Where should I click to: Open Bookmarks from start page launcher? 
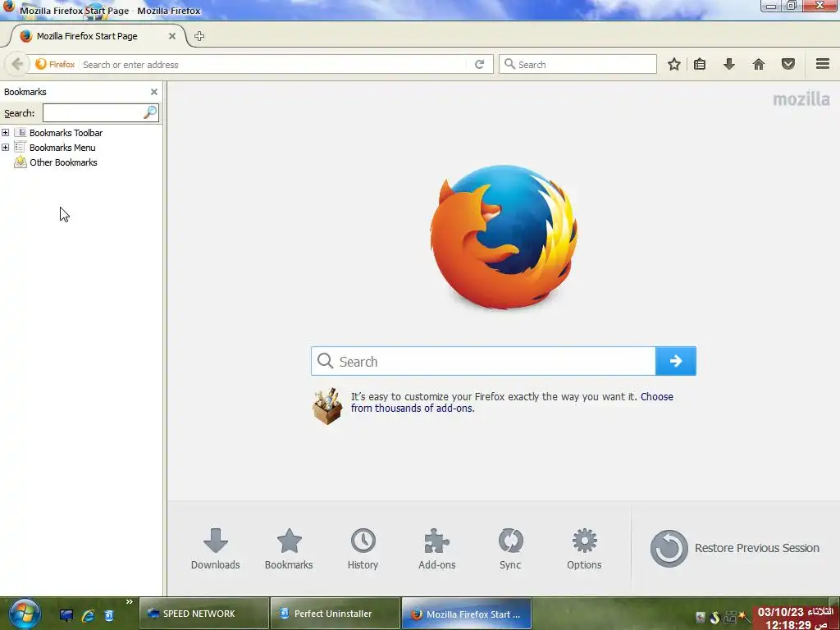coord(289,549)
